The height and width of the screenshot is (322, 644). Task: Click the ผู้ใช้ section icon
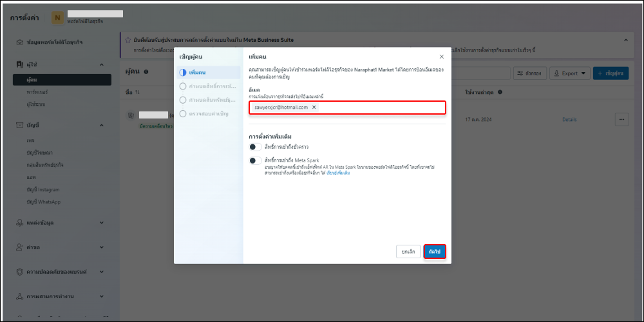pyautogui.click(x=19, y=64)
